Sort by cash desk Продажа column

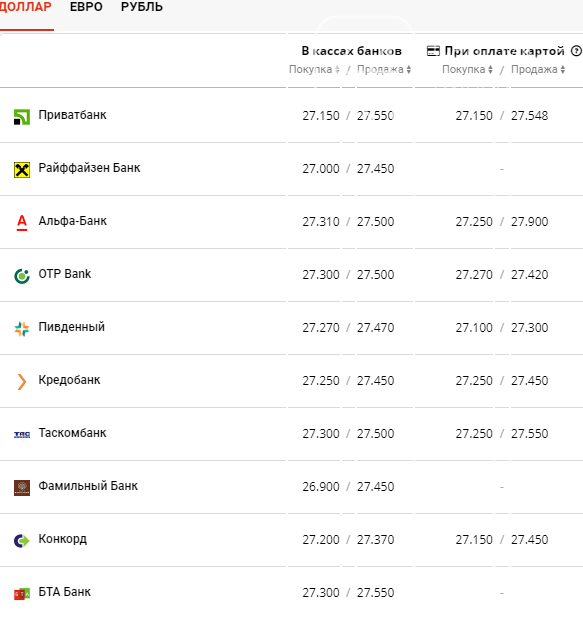384,69
